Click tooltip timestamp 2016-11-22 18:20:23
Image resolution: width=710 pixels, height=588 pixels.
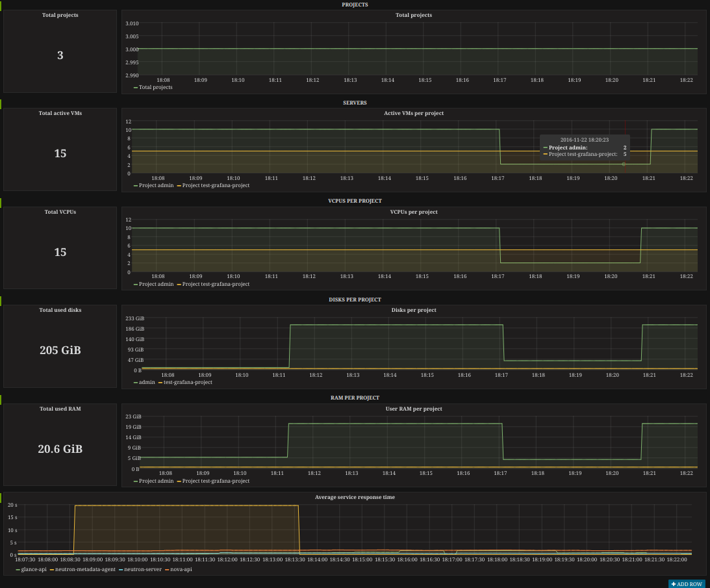pyautogui.click(x=584, y=140)
